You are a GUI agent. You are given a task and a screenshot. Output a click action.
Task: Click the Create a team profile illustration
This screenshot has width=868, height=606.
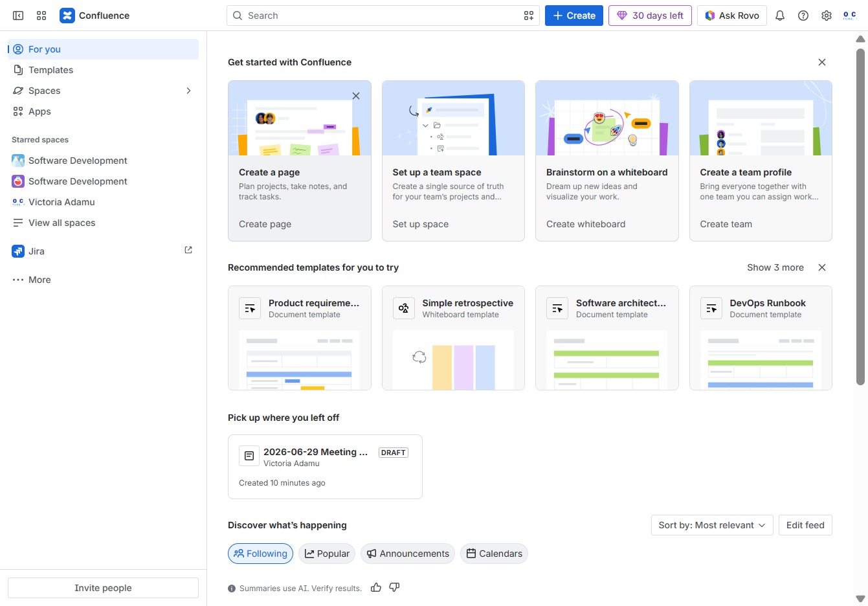(x=761, y=118)
